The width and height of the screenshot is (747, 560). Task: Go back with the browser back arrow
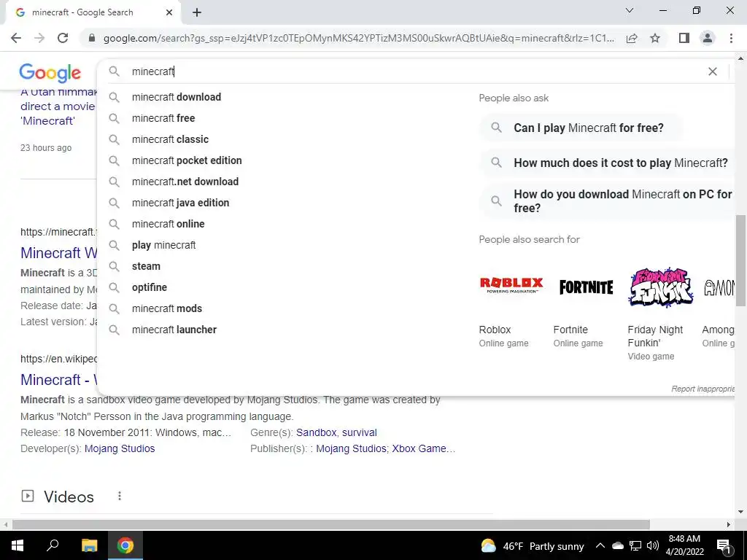click(16, 38)
